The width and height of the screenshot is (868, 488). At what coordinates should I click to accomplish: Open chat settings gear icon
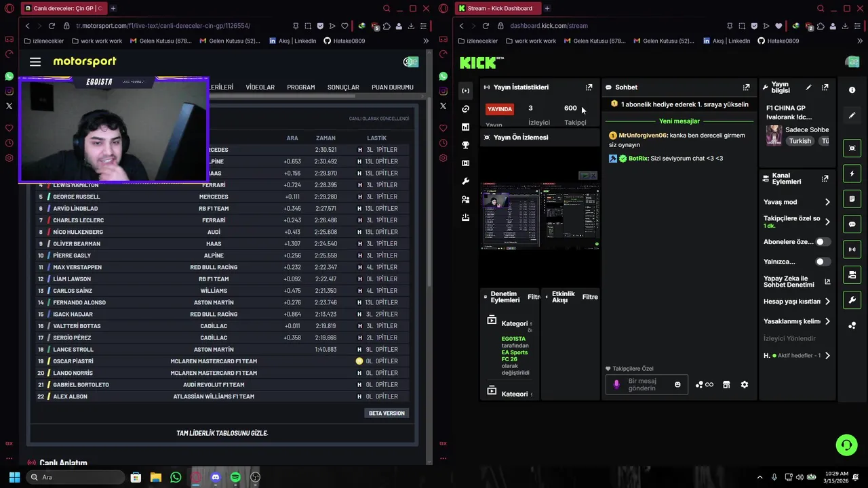pyautogui.click(x=745, y=385)
